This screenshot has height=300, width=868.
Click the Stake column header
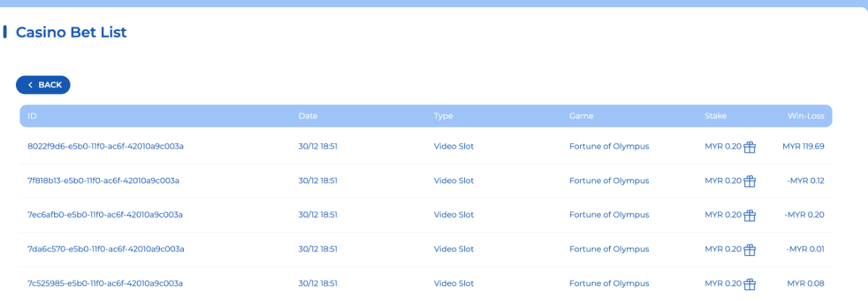point(715,116)
